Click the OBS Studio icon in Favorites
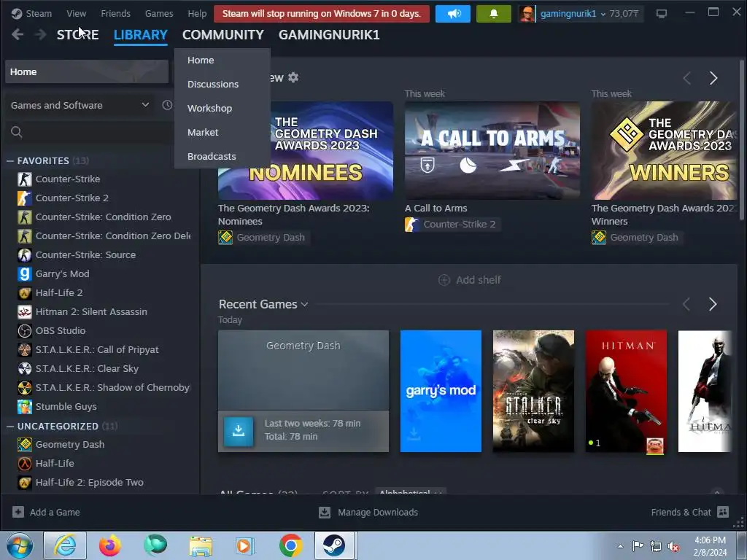 pyautogui.click(x=25, y=330)
